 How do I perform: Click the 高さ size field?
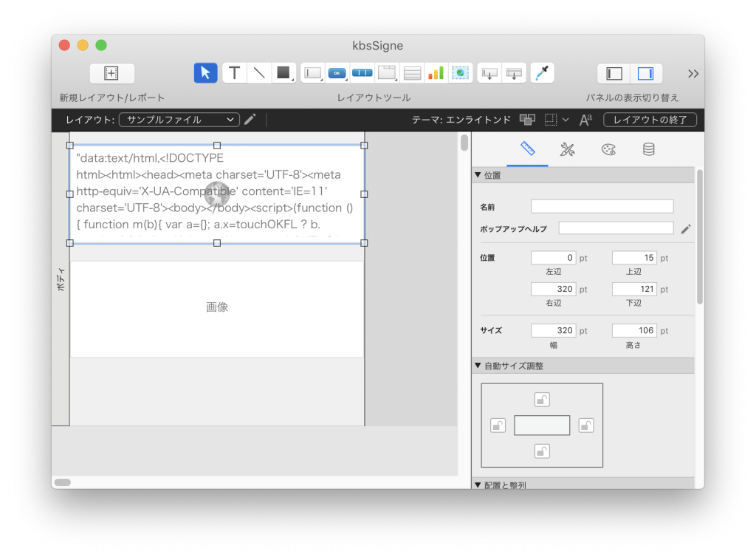click(x=634, y=330)
